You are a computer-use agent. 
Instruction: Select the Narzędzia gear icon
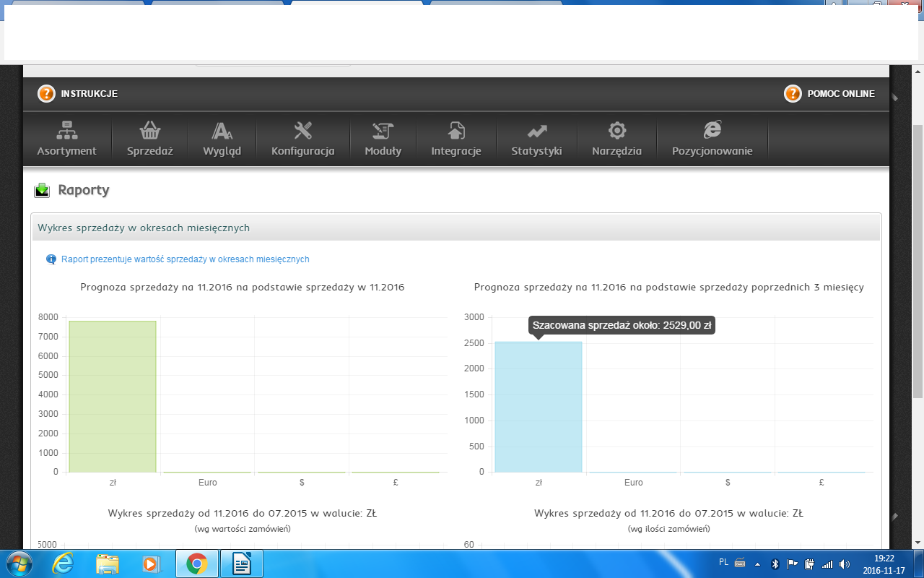tap(616, 131)
